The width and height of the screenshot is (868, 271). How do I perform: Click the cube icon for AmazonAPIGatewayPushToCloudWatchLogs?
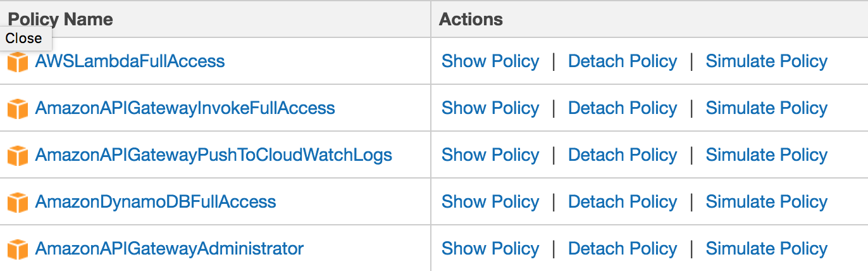click(18, 156)
